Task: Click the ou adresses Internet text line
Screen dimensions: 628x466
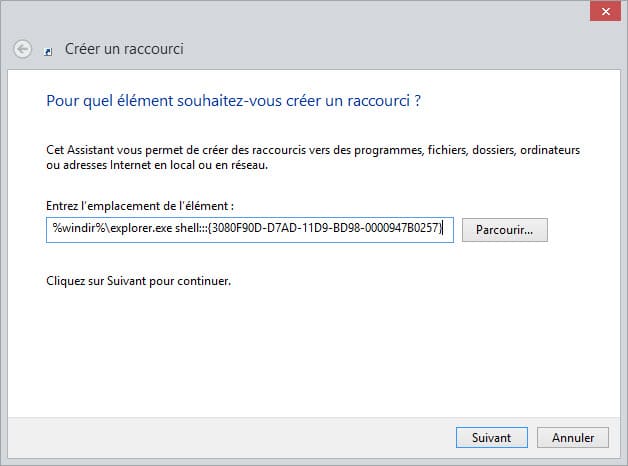Action: tap(157, 165)
